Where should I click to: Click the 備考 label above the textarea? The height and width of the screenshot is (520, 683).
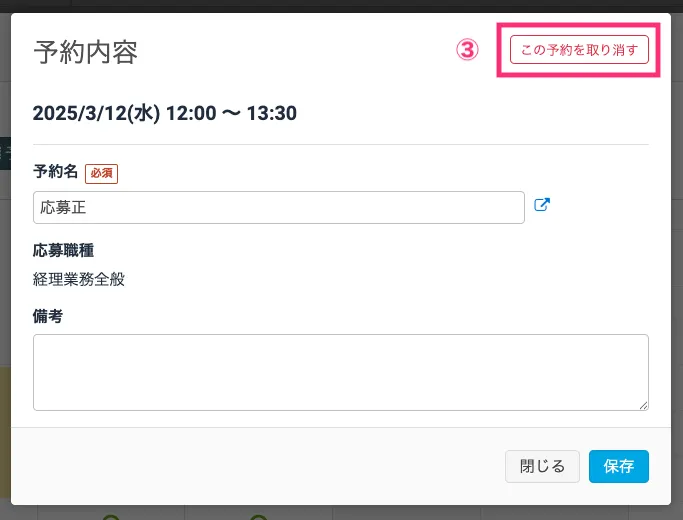[48, 316]
